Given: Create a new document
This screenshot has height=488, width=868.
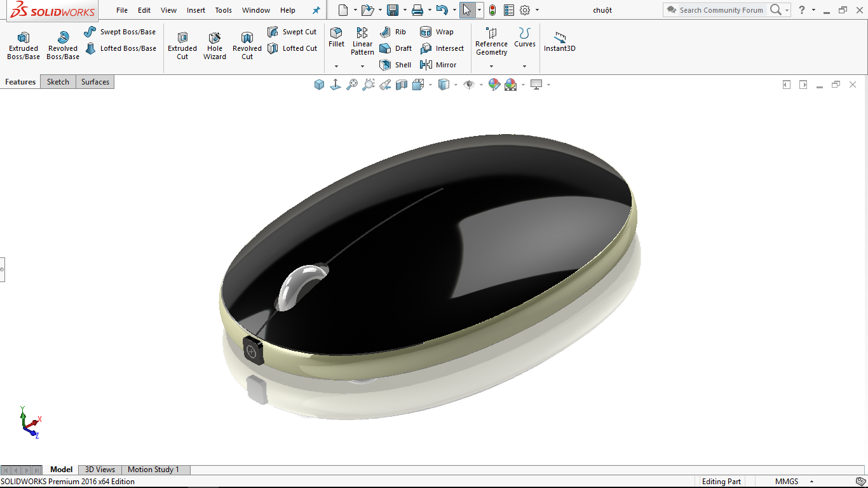Looking at the screenshot, I should [343, 10].
